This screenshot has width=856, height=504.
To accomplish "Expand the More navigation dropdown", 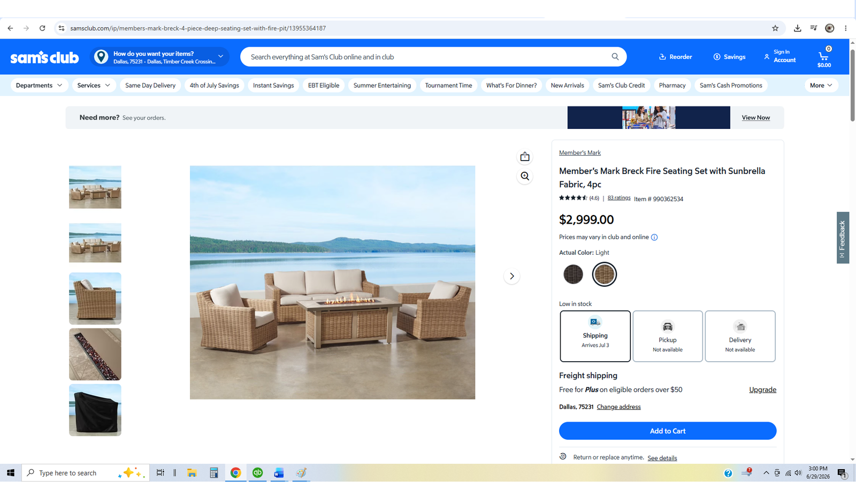I will (x=821, y=86).
